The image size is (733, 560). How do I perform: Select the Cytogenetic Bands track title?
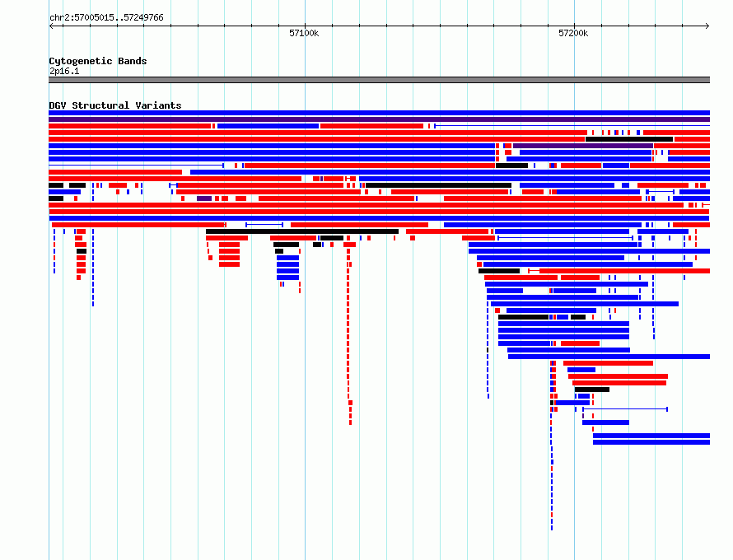click(x=98, y=61)
